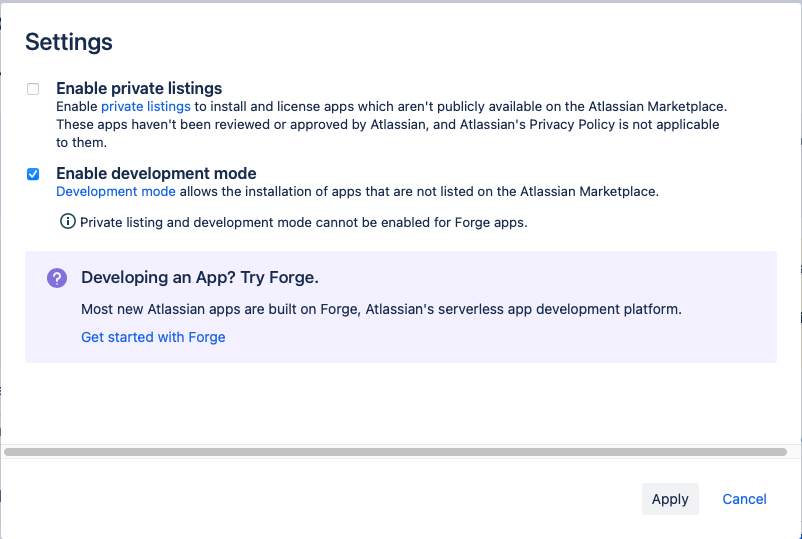Follow the 'Get started with Forge' link
Viewport: 802px width, 539px height.
pos(153,337)
